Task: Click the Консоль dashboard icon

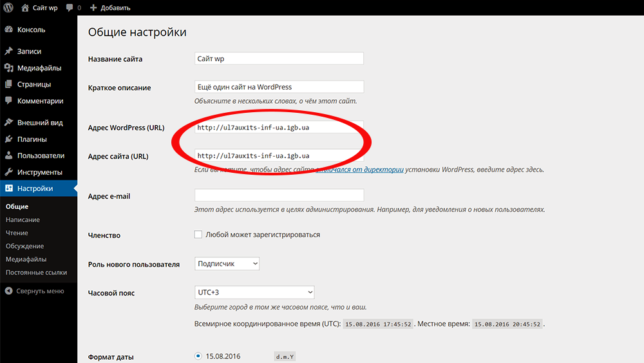Action: pos(8,30)
